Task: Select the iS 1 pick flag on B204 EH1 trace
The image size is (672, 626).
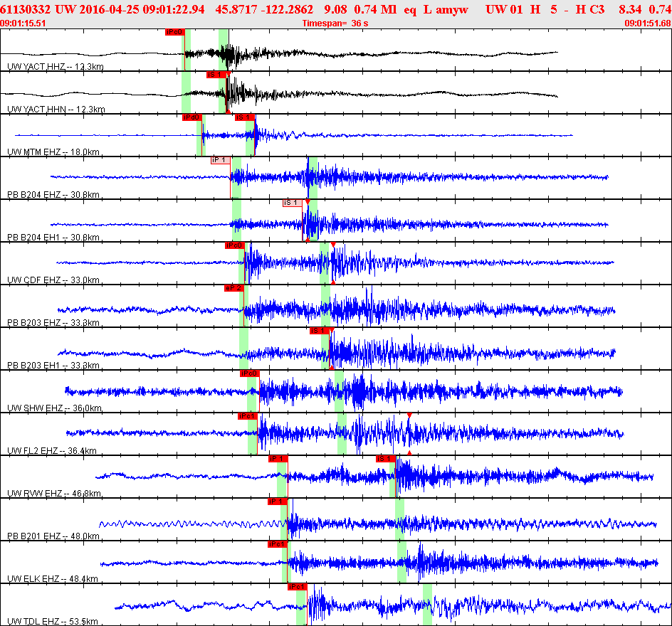Action: click(x=293, y=203)
